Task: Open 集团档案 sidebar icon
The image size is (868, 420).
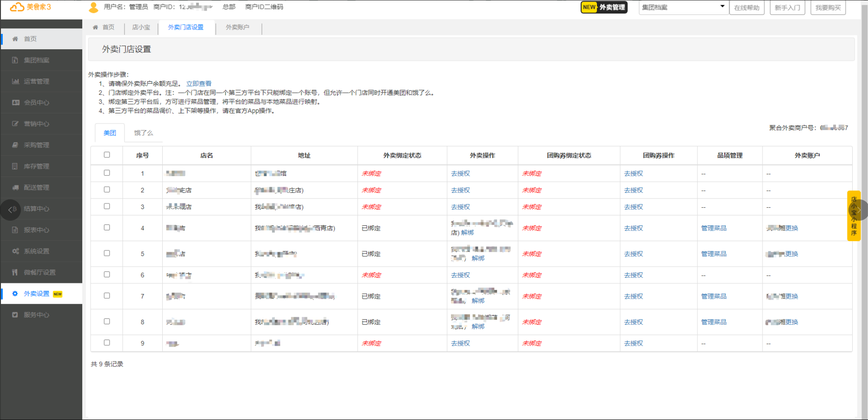Action: (15, 60)
